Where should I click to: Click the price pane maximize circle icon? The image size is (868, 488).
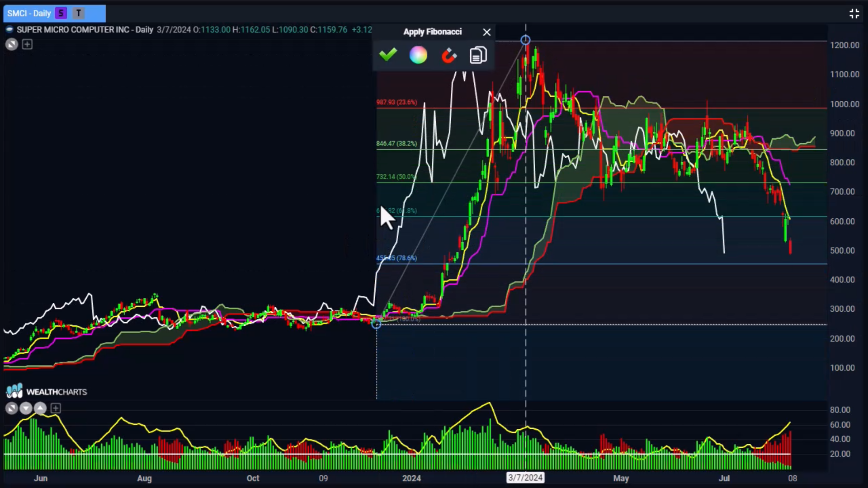[x=12, y=44]
